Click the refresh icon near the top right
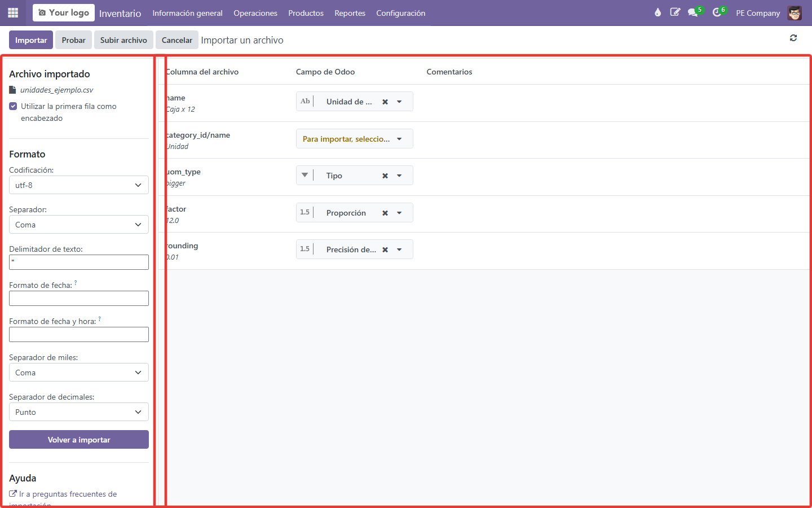This screenshot has height=508, width=812. [x=793, y=38]
